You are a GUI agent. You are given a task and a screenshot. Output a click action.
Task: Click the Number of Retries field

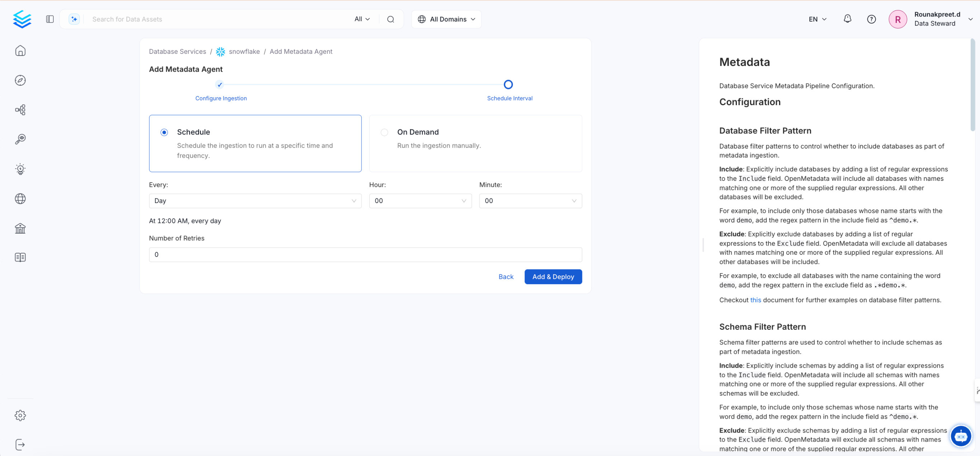coord(365,255)
